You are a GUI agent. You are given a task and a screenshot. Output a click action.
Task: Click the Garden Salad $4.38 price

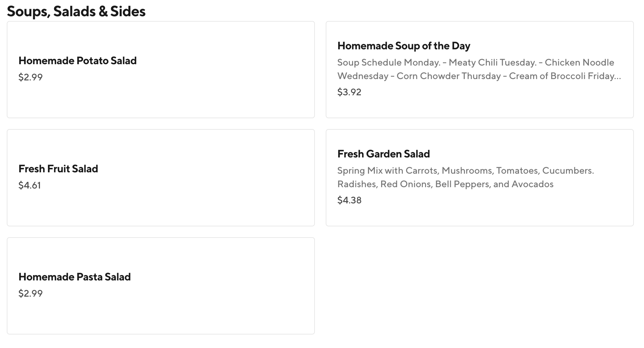pos(349,200)
